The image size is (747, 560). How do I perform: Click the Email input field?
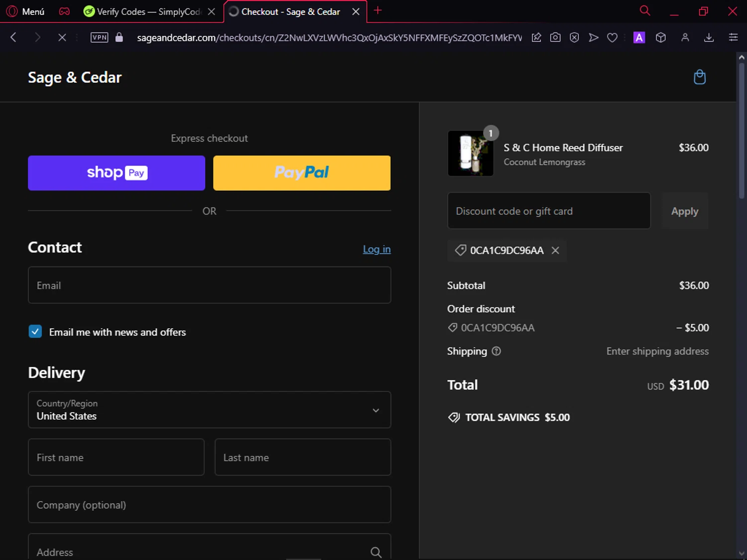(210, 285)
